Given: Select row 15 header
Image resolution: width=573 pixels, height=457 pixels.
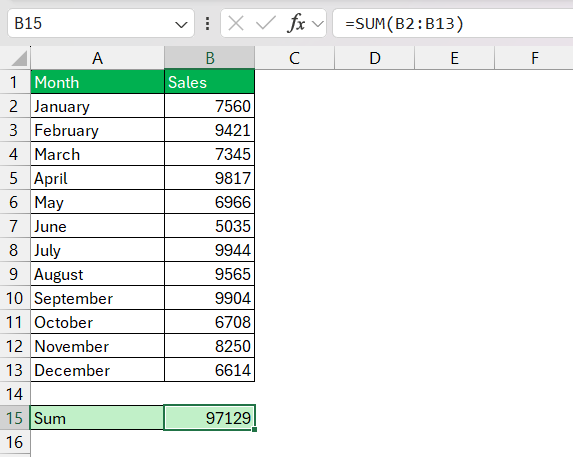Looking at the screenshot, I should [x=15, y=418].
